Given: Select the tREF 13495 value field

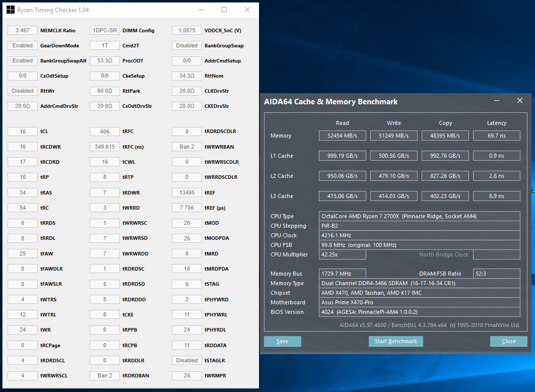Looking at the screenshot, I should 187,192.
